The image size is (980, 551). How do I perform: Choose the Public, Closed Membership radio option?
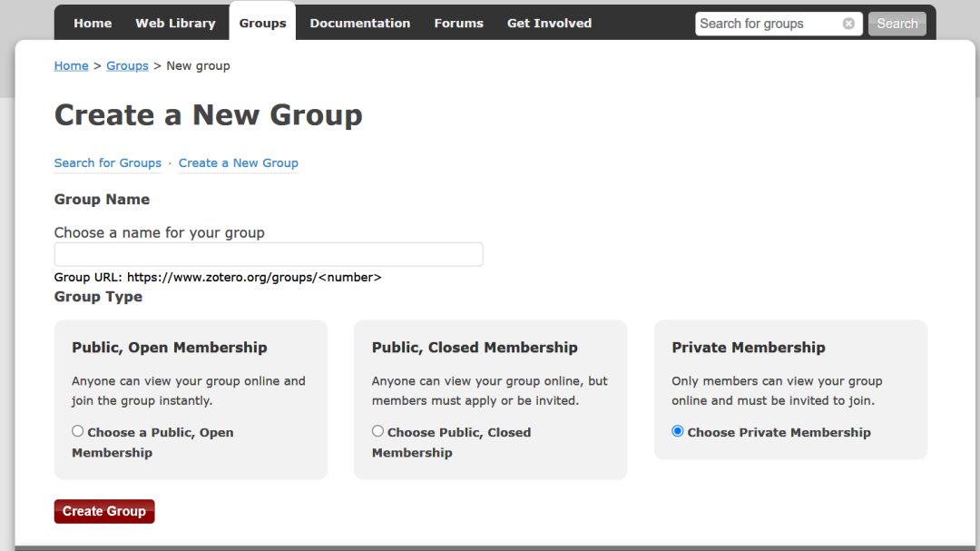tap(377, 431)
